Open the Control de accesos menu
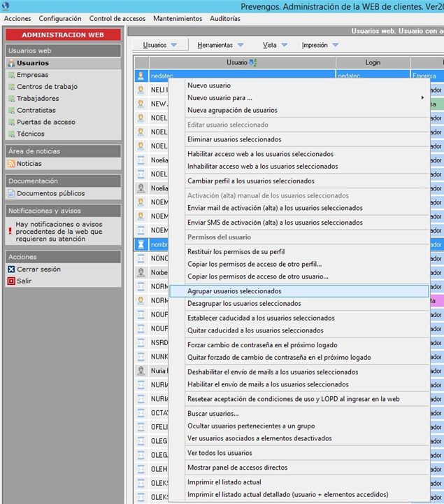This screenshot has height=504, width=444. point(117,19)
